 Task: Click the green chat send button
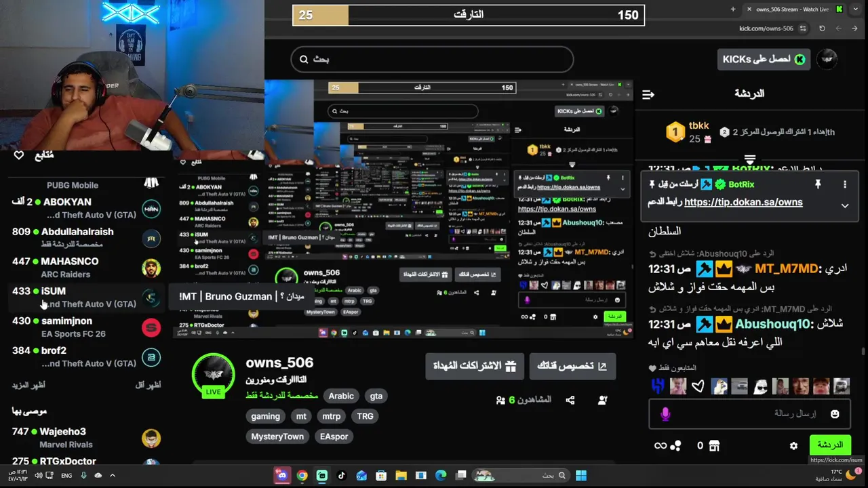830,445
